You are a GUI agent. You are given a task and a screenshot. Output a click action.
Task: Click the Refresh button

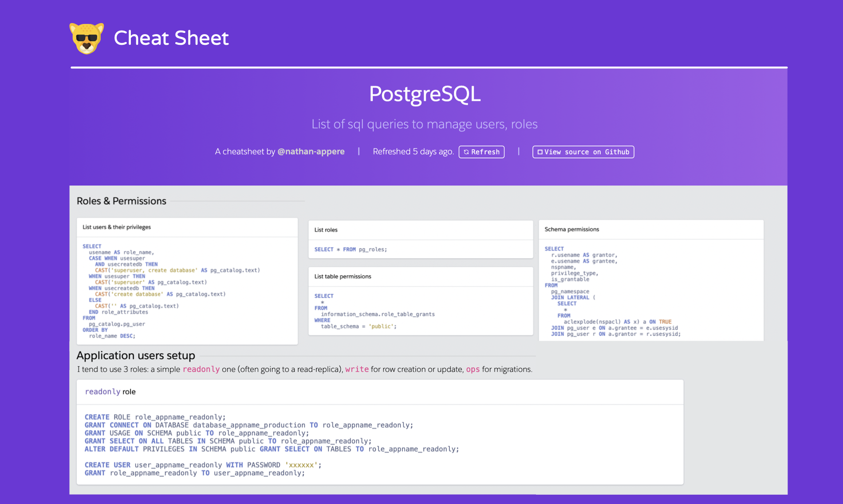[x=481, y=152]
